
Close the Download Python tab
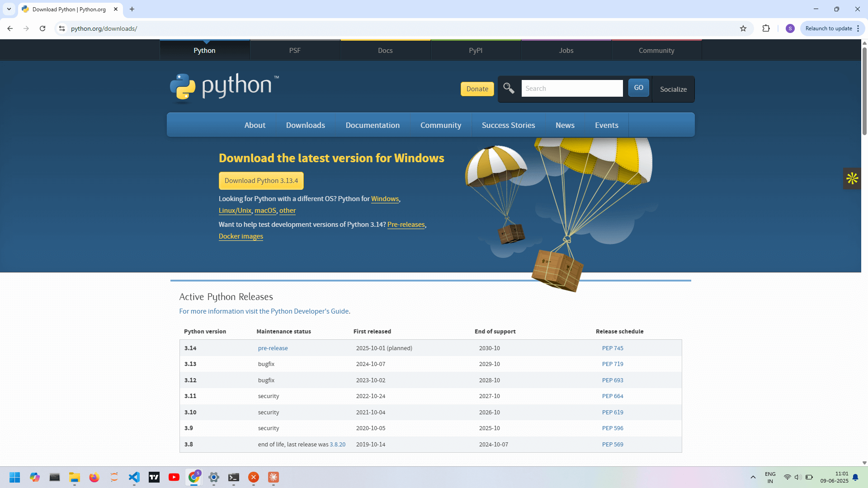point(116,9)
